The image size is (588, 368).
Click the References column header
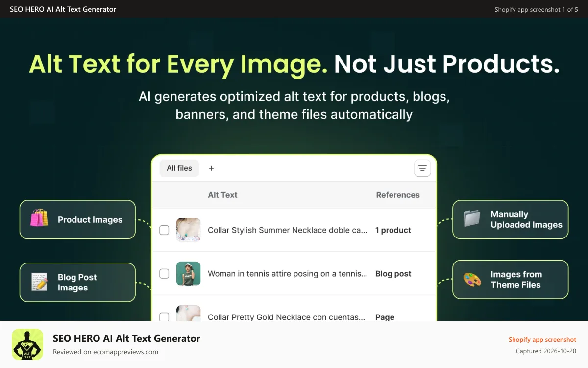pos(398,195)
